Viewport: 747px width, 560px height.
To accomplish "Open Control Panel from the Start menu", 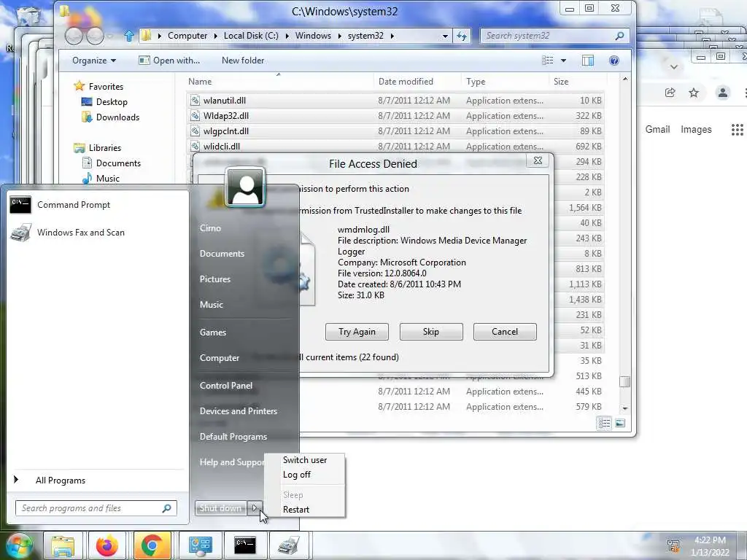I will (226, 386).
